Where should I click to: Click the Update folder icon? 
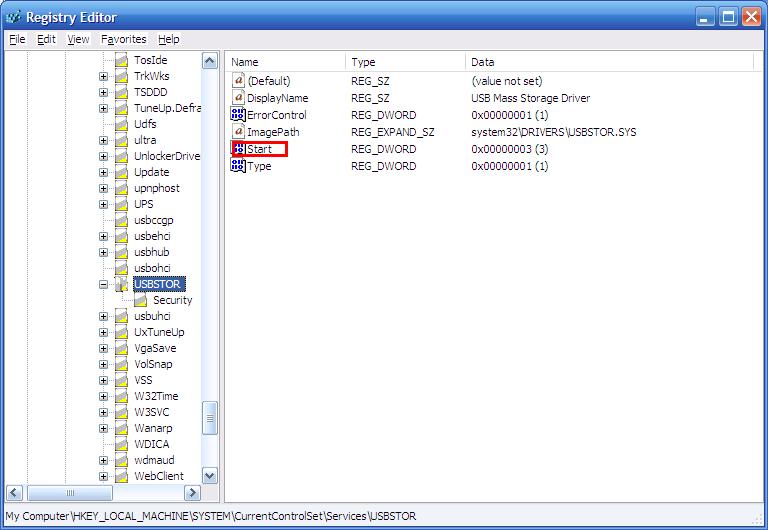coord(121,172)
